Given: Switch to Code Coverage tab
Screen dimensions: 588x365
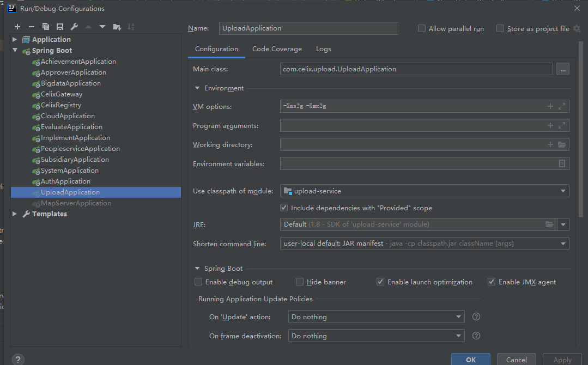Looking at the screenshot, I should click(277, 49).
